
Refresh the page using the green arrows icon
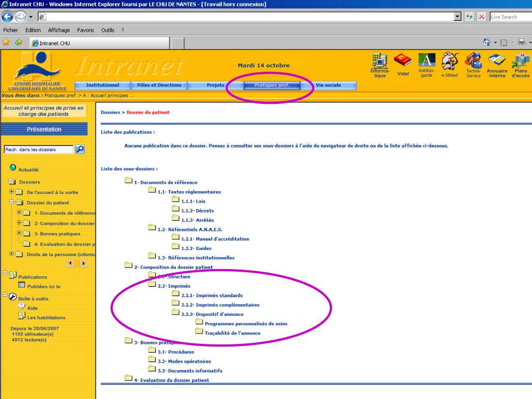click(x=469, y=17)
